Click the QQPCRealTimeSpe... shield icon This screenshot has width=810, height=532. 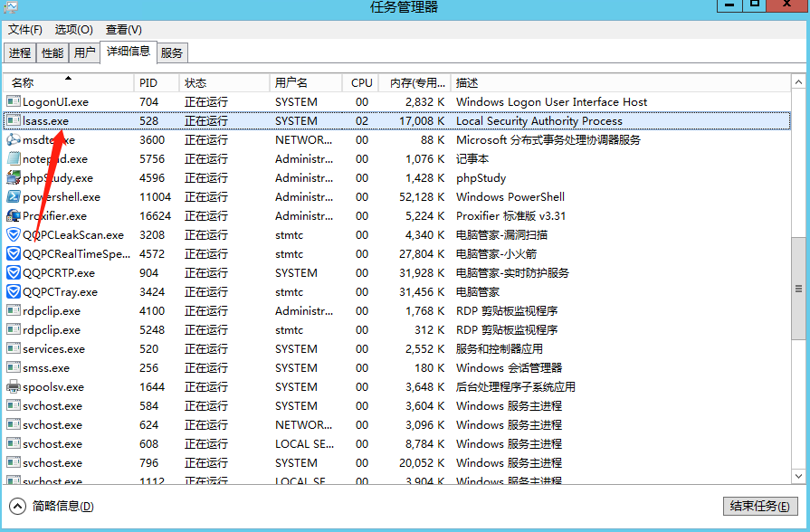click(14, 253)
